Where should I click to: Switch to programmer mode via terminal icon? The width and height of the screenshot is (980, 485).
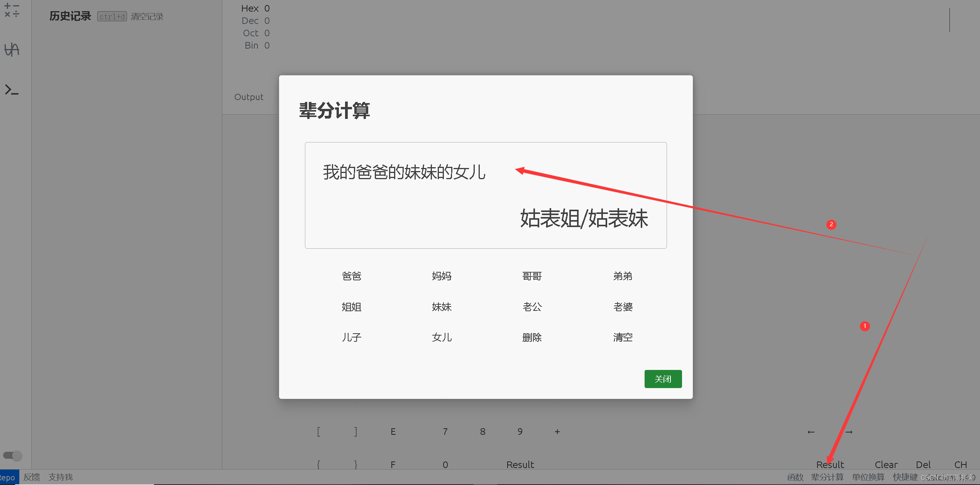(11, 89)
